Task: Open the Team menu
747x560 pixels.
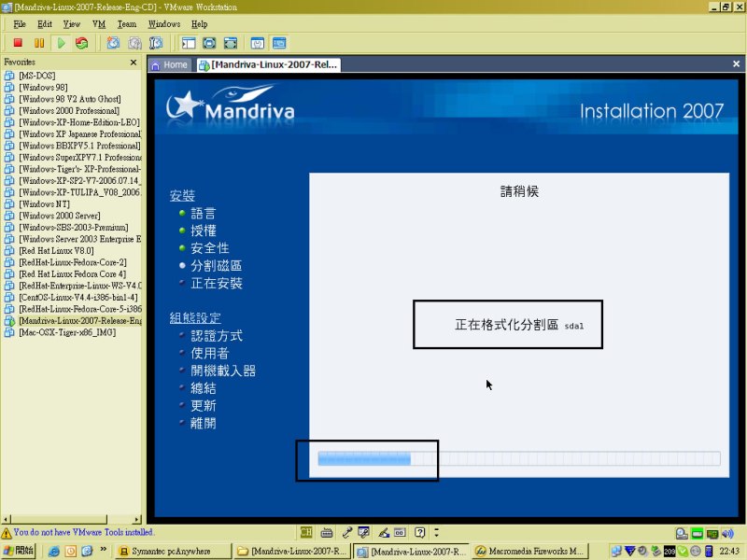Action: point(127,24)
